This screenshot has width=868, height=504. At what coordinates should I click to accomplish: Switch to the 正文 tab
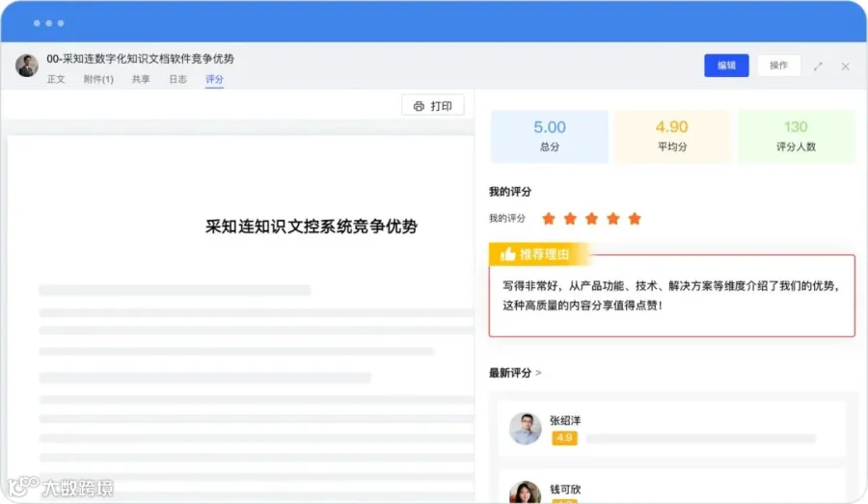(x=56, y=79)
